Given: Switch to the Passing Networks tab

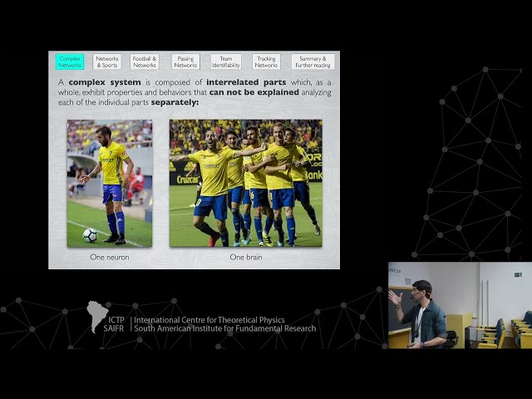Looking at the screenshot, I should [185, 62].
